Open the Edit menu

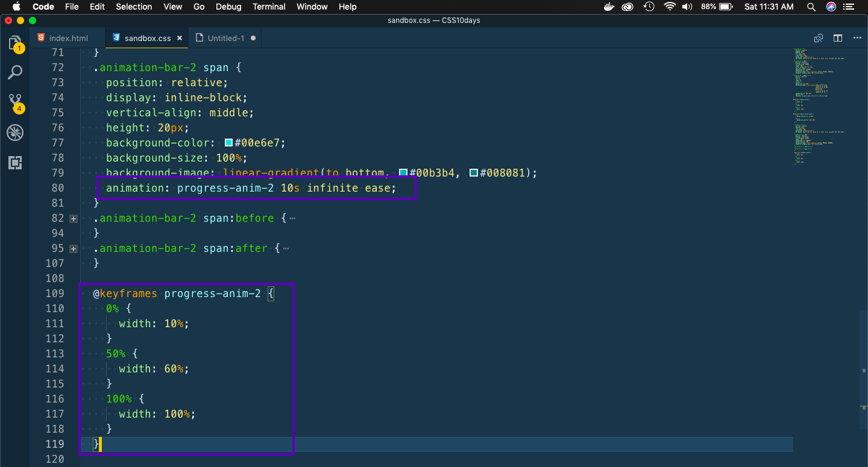point(97,7)
